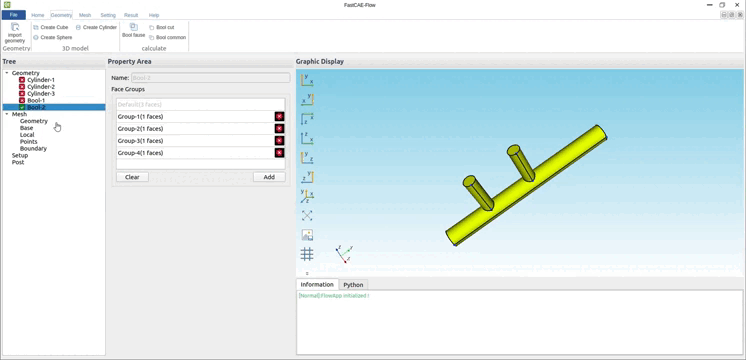The width and height of the screenshot is (746, 360).
Task: Open Local under the Mesh node
Action: click(27, 135)
